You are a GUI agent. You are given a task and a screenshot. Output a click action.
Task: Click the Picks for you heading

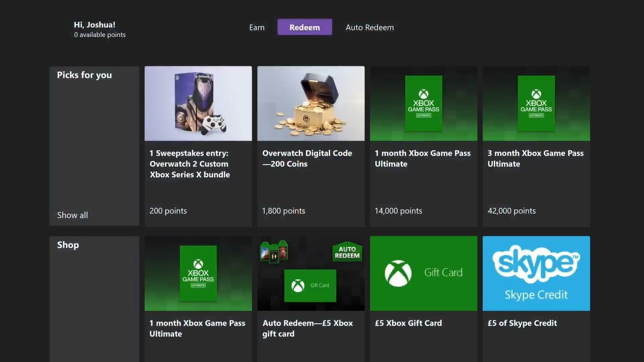[x=84, y=74]
